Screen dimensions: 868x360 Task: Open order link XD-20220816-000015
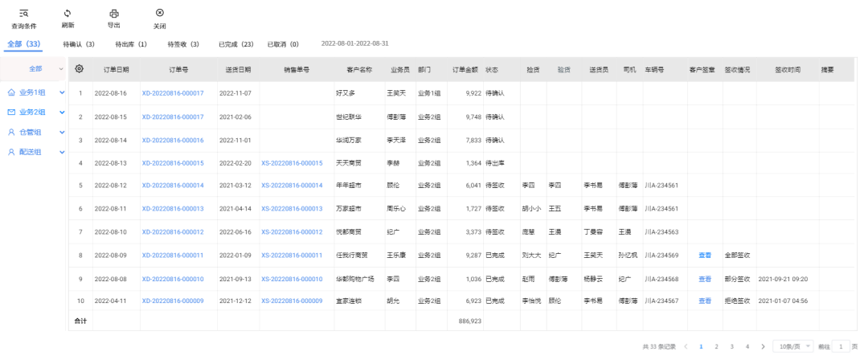(173, 163)
